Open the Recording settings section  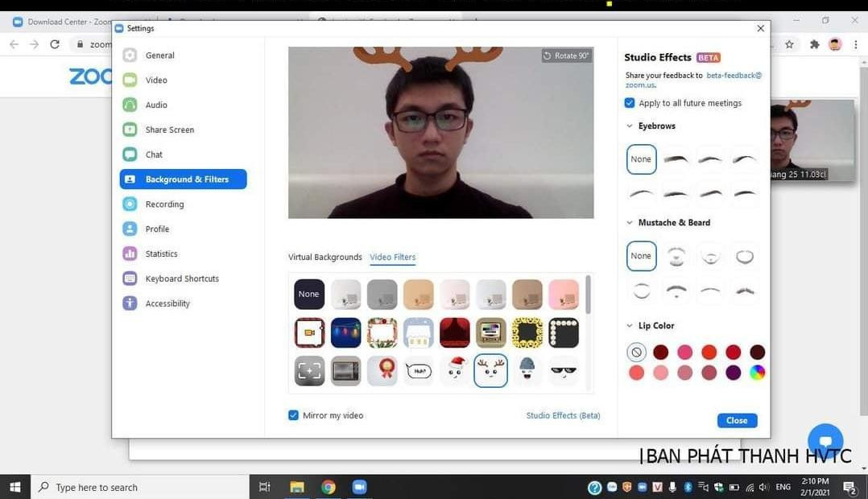164,204
